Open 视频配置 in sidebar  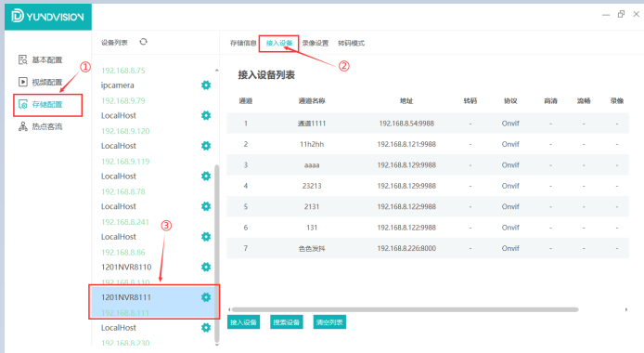(x=41, y=82)
